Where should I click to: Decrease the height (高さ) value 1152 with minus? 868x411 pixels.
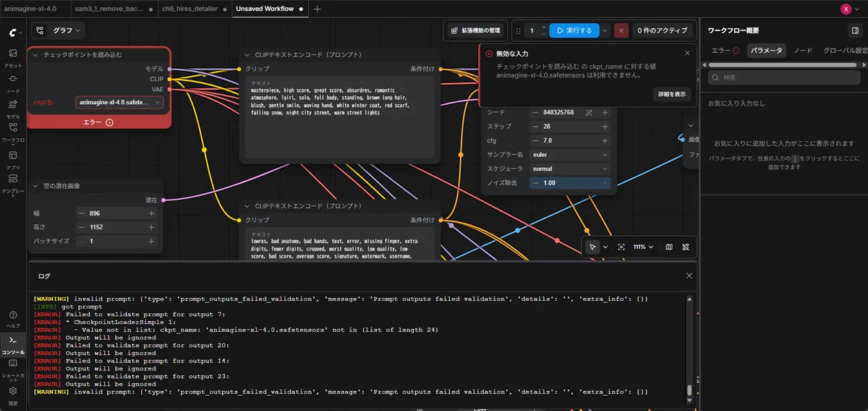(x=81, y=227)
